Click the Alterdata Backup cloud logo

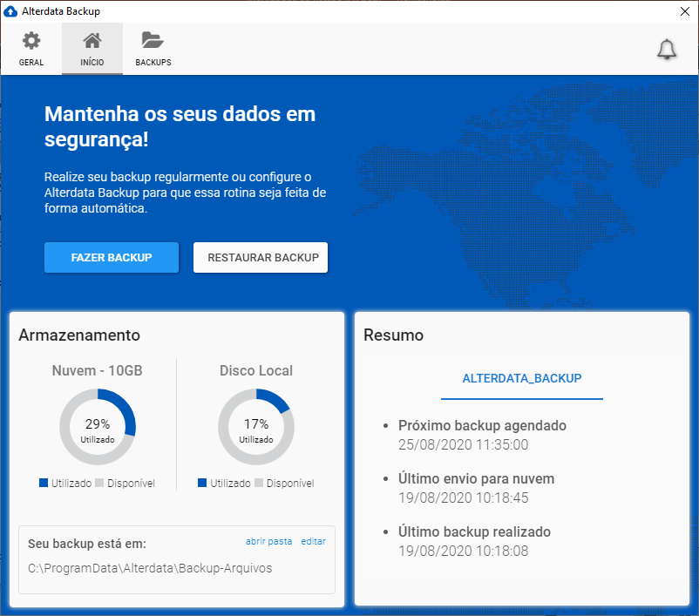pos(10,11)
